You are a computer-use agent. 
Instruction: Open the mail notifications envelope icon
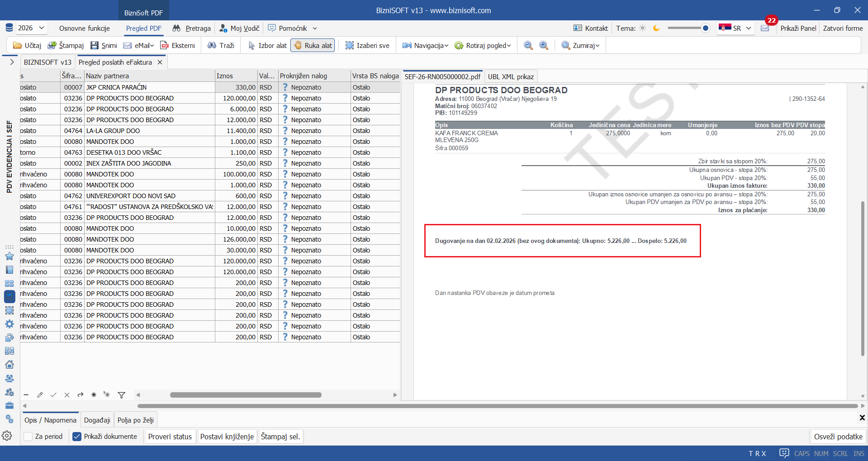pyautogui.click(x=765, y=28)
